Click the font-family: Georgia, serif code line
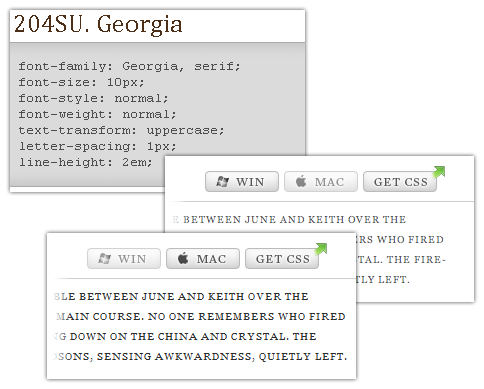 click(x=129, y=66)
